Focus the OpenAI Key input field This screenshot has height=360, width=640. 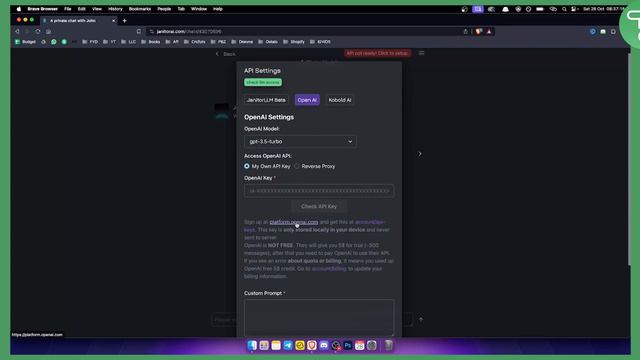(319, 191)
